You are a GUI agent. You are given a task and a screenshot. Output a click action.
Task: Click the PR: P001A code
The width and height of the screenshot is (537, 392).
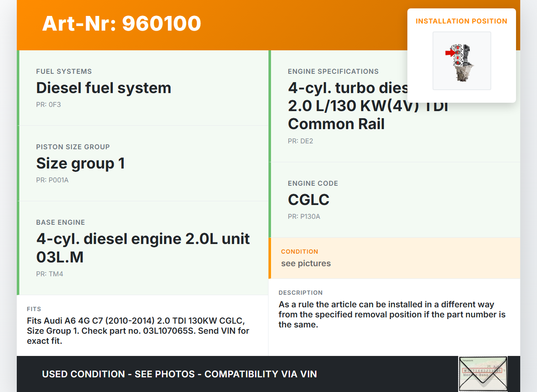[x=52, y=180]
